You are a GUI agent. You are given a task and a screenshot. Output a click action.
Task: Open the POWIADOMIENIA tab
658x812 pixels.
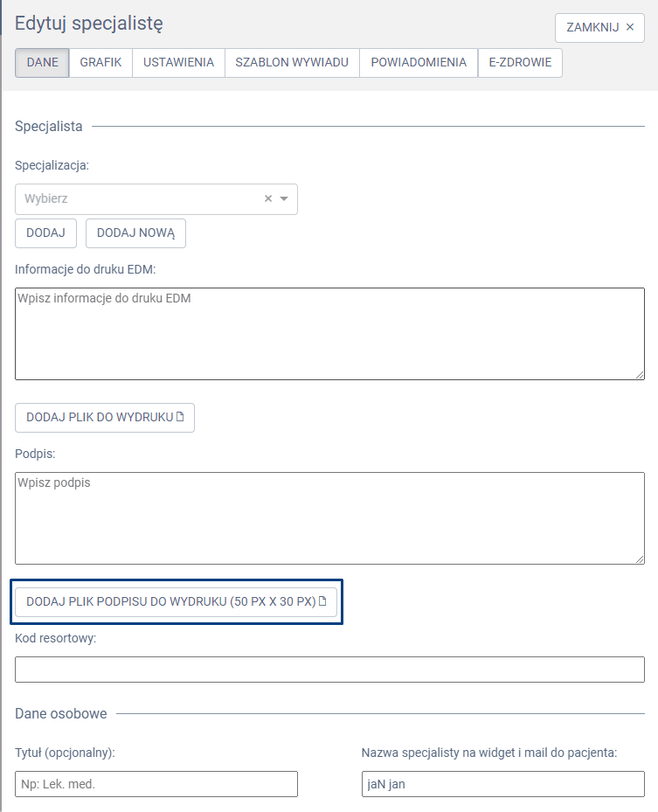click(419, 63)
